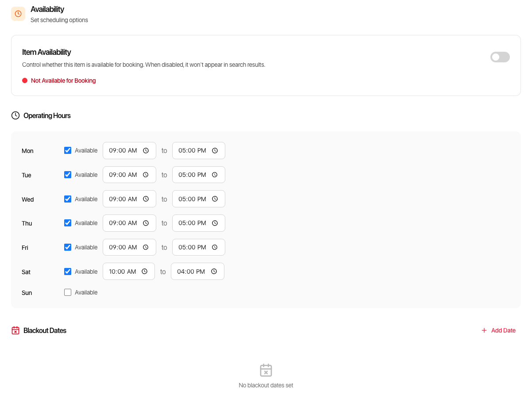Uncheck Wednesday Available checkbox

pyautogui.click(x=68, y=199)
